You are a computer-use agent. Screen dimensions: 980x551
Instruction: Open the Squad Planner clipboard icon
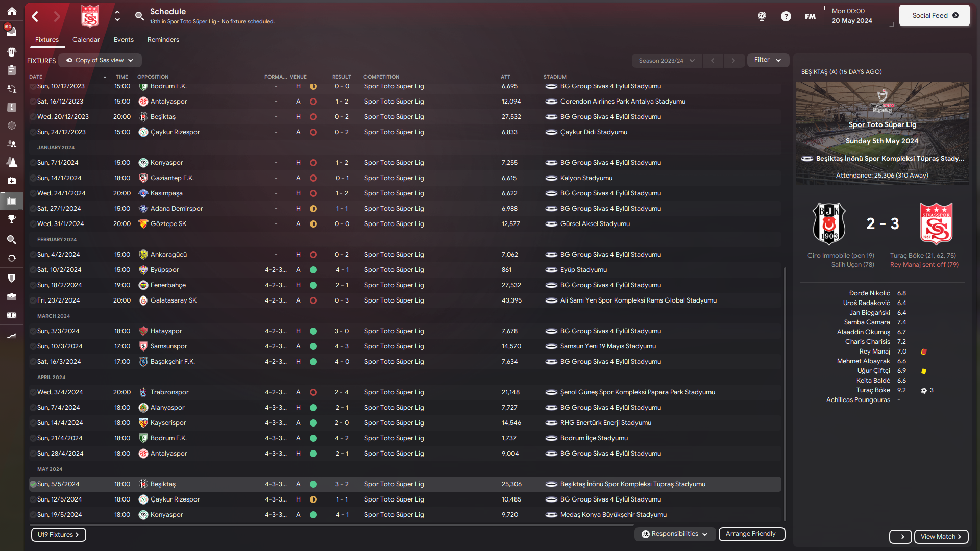coord(12,70)
